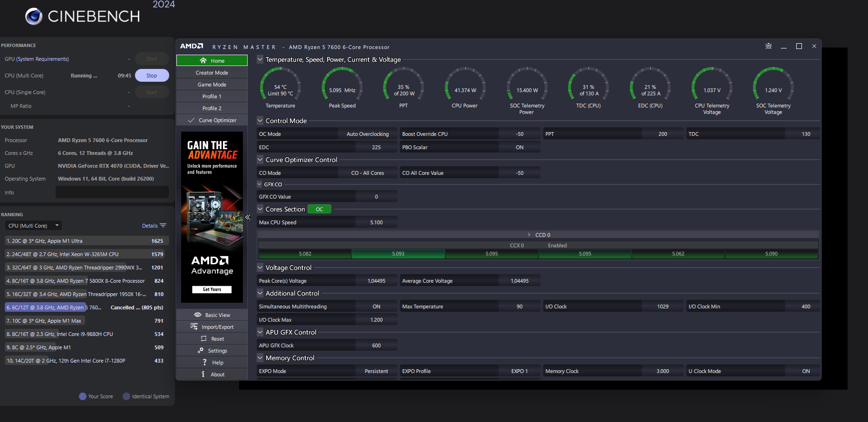Open the Basic View eye icon
Viewport: 868px width, 422px height.
point(198,315)
